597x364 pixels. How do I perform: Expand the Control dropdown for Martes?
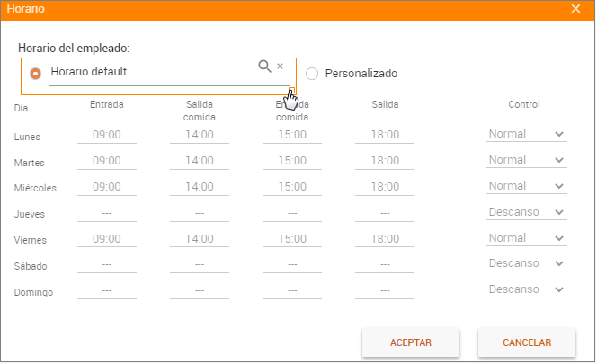[x=526, y=160]
